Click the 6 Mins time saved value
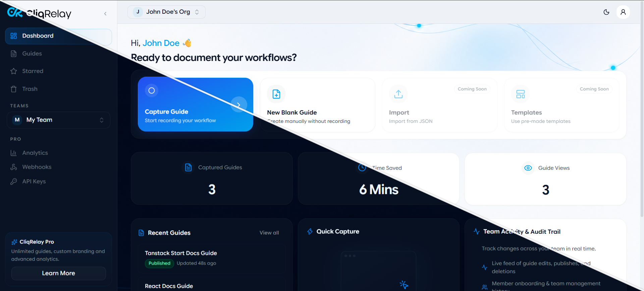 point(379,190)
